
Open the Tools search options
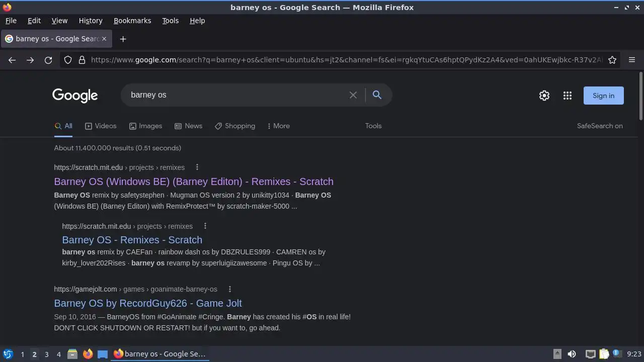pos(373,126)
